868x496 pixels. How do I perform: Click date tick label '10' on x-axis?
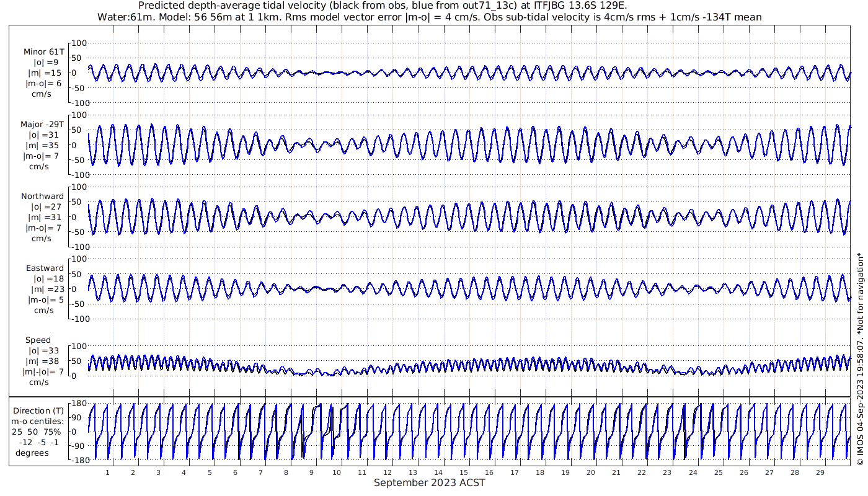coord(337,472)
